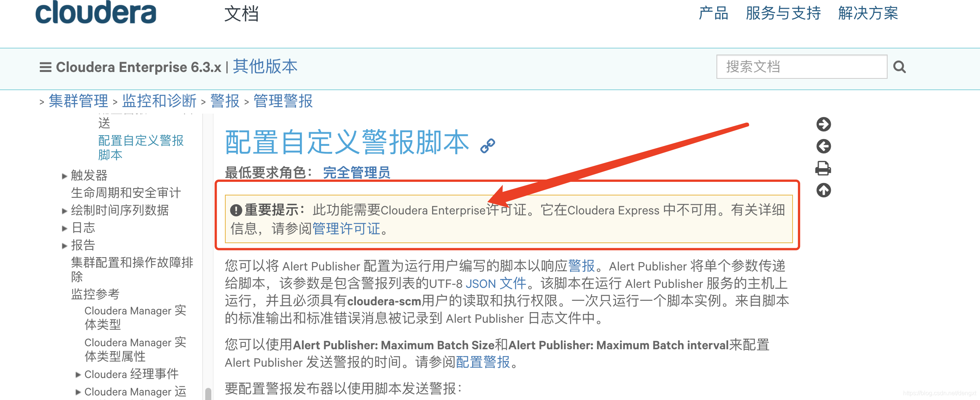The image size is (980, 400).
Task: Click the permalink chain icon beside the title
Action: coord(487,146)
